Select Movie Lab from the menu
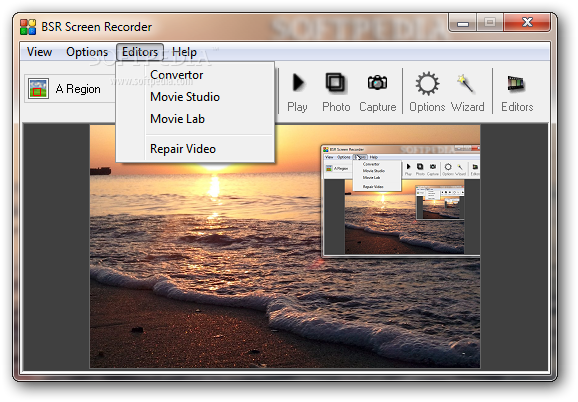 pos(177,119)
